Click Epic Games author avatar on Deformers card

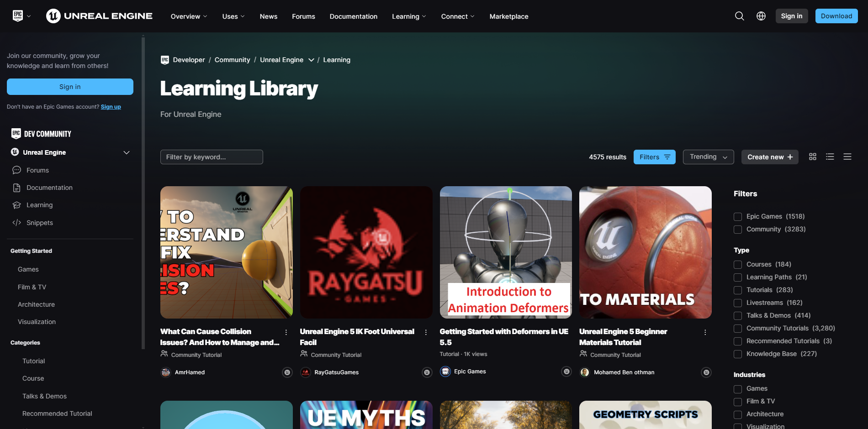[x=445, y=371]
